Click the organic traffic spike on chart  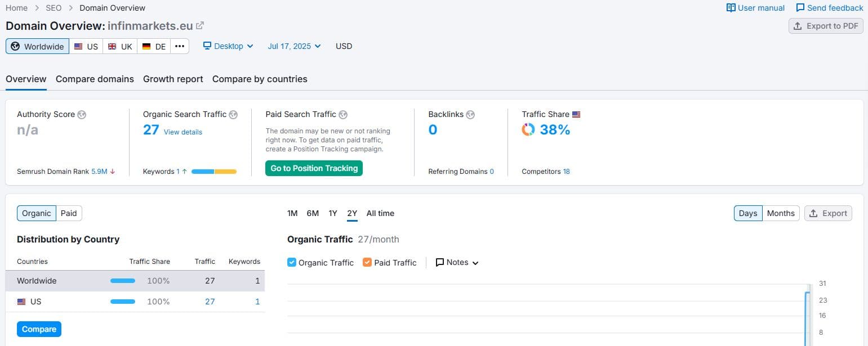pos(807,318)
